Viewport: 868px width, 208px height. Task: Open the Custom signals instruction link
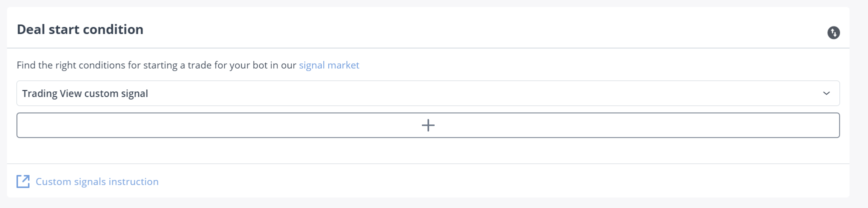click(x=97, y=181)
